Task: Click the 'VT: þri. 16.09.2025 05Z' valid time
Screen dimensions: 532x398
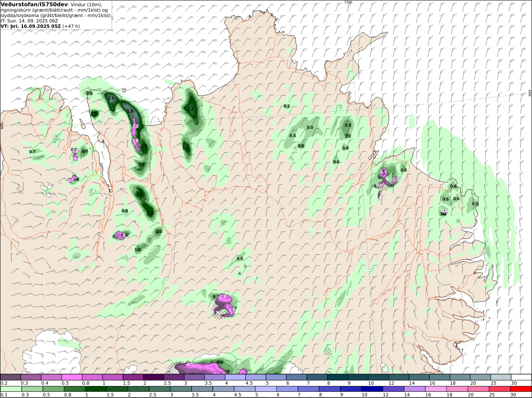Action: [x=31, y=26]
